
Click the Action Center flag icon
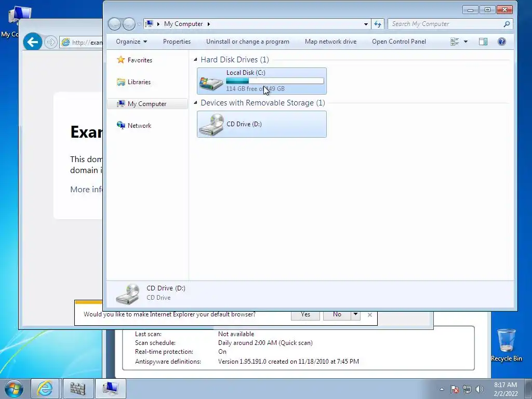(455, 389)
